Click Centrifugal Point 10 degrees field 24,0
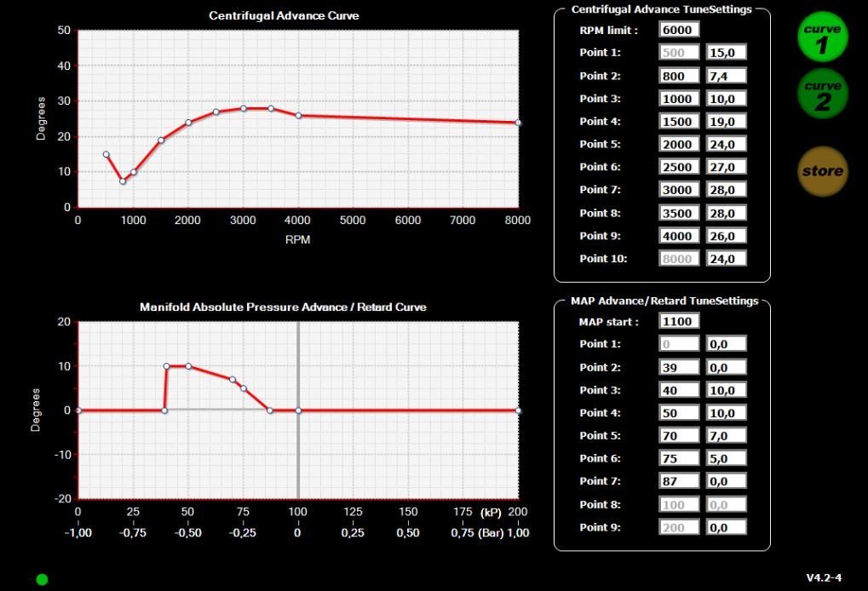The width and height of the screenshot is (868, 591). [726, 259]
